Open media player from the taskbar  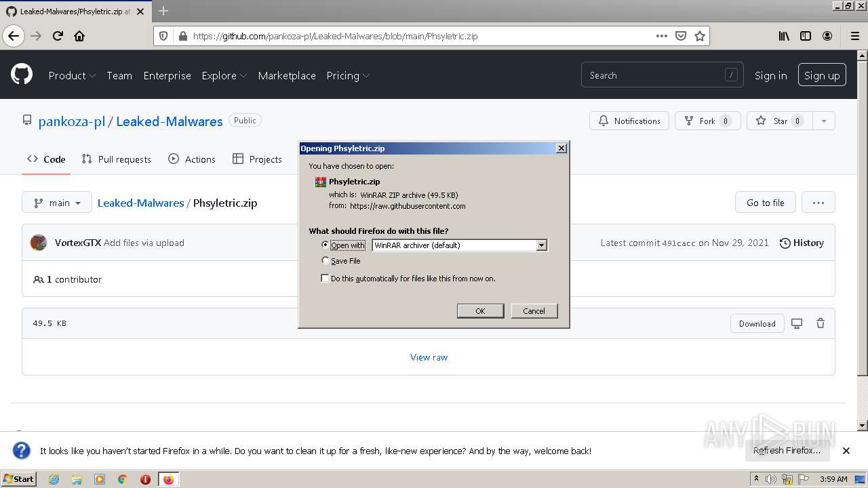tap(100, 479)
